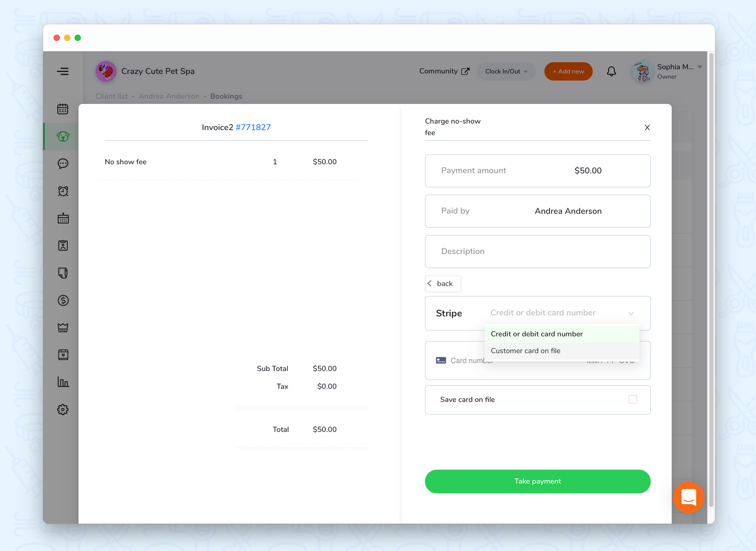
Task: Click the messaging/chat sidebar icon
Action: point(63,163)
